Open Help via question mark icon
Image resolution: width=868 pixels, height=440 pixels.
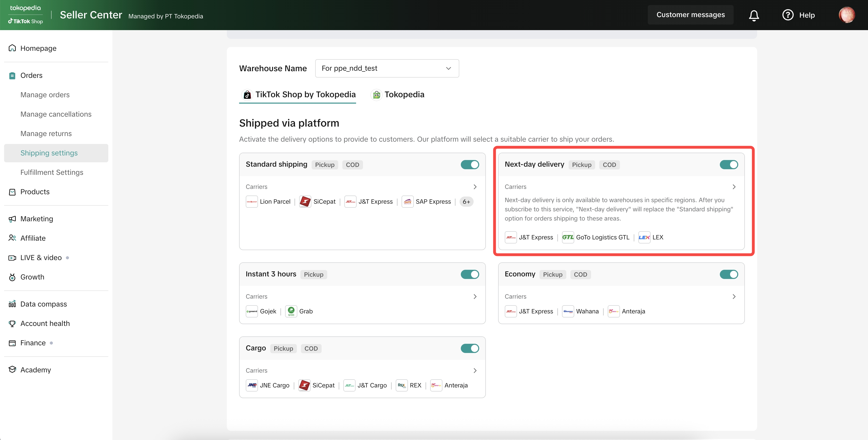[x=788, y=15]
